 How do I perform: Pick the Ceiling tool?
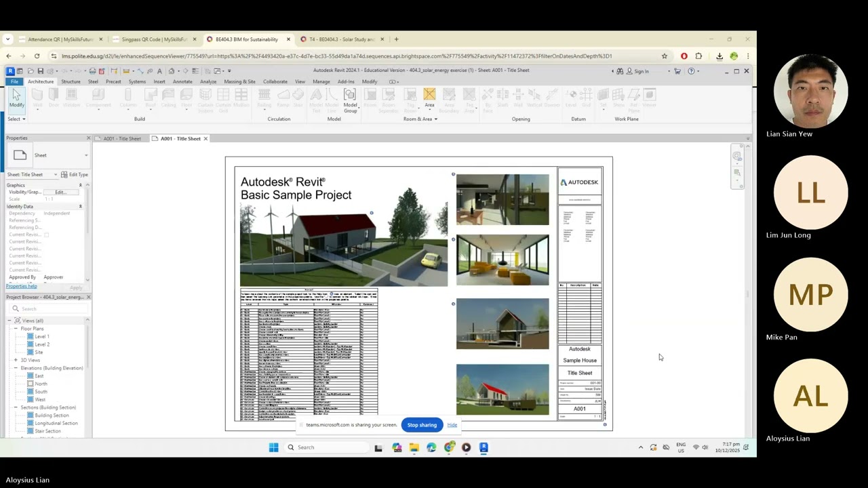coord(168,99)
